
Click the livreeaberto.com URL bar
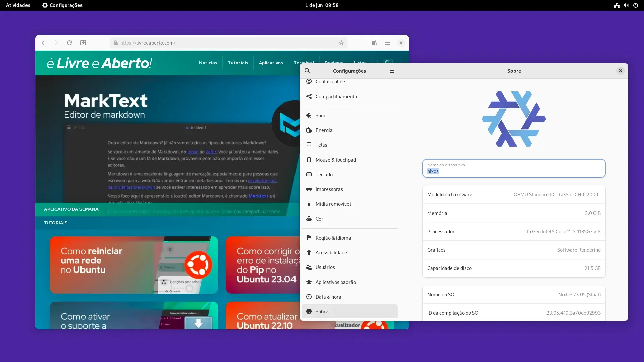click(x=229, y=43)
